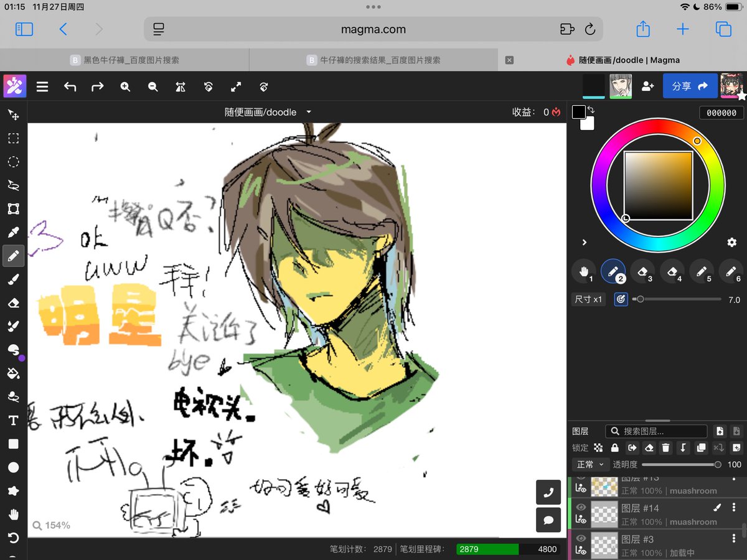Toggle fullscreen canvas mode
Viewport: 747px width, 560px height.
(x=236, y=87)
